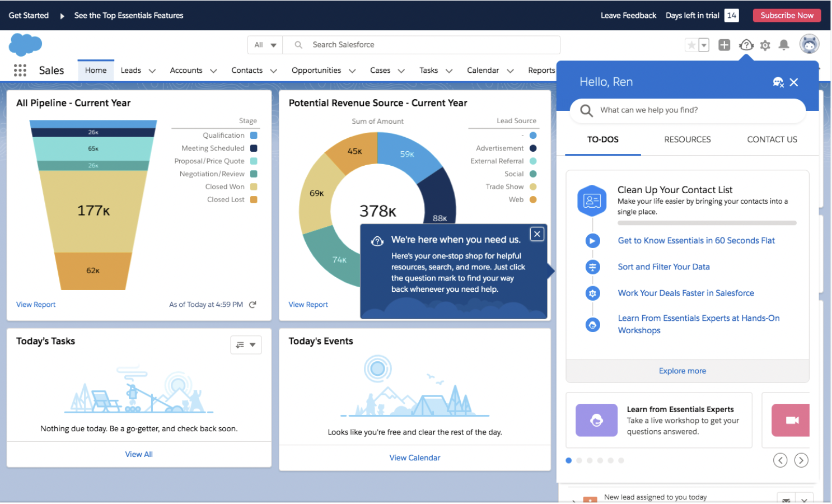Screen dimensions: 832x504
Task: Click See the Top Essentials Features
Action: click(129, 16)
